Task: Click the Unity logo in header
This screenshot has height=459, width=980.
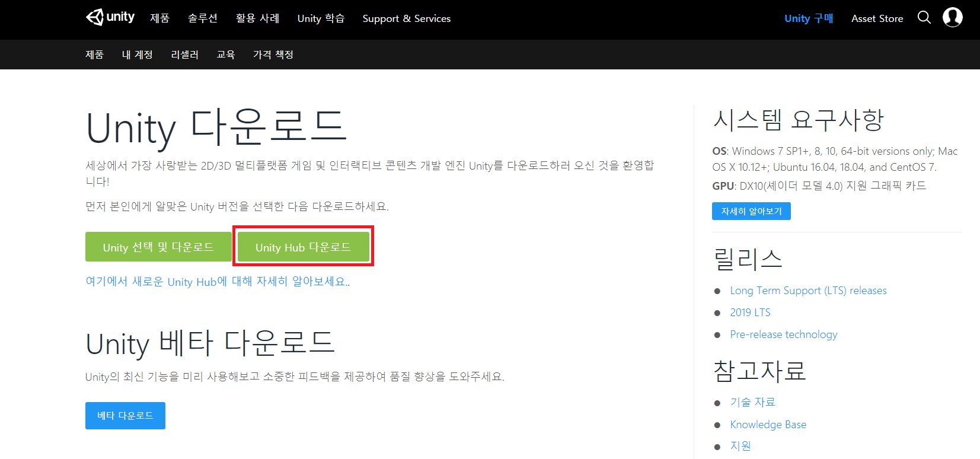Action: click(x=110, y=17)
